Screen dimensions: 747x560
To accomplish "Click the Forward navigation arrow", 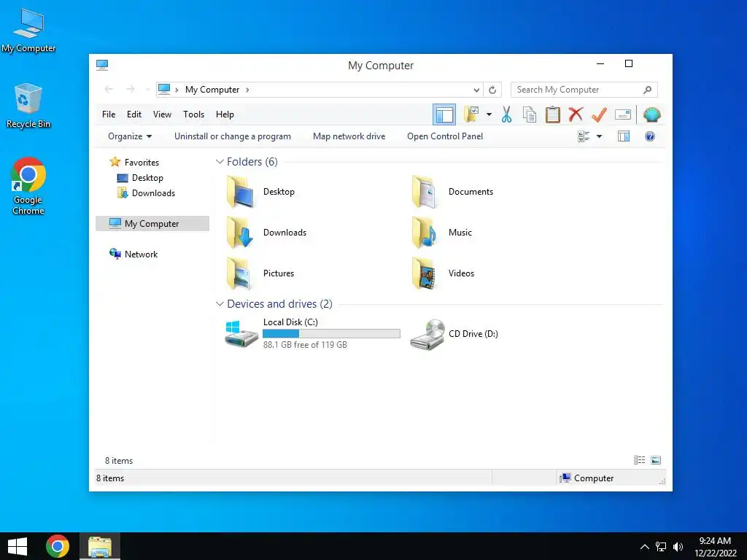I will pos(130,89).
